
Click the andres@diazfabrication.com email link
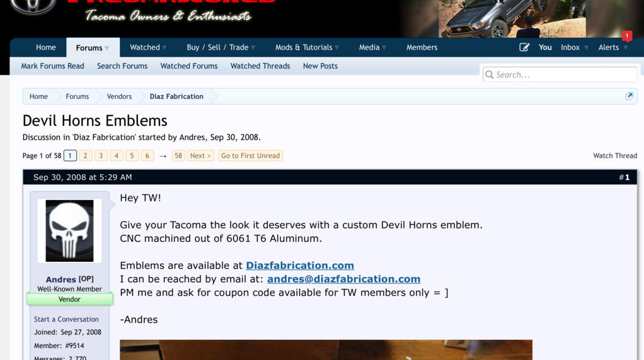344,279
